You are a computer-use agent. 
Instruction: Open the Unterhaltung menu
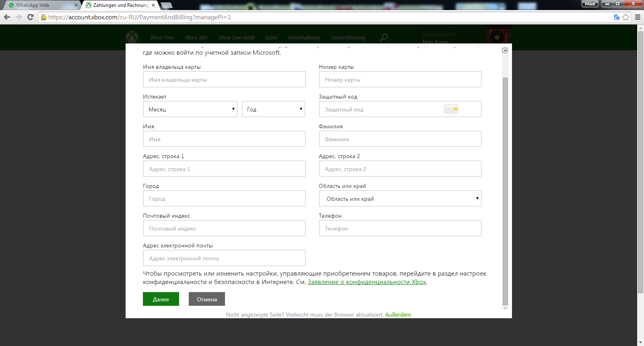(x=304, y=37)
